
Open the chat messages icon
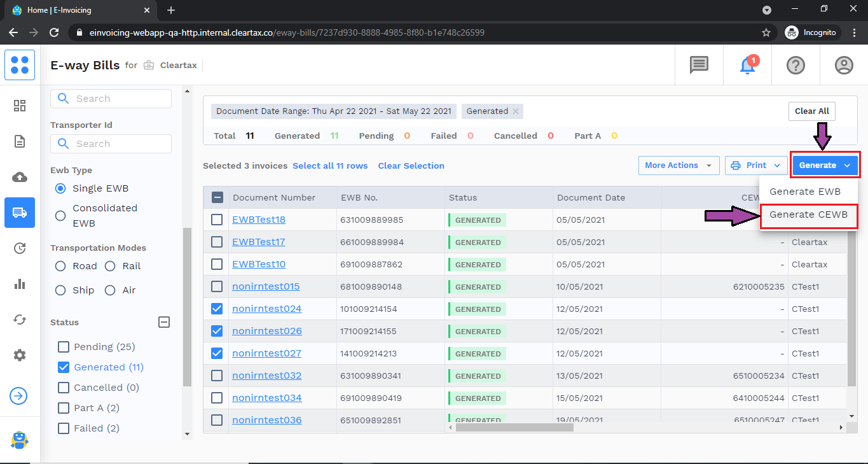pos(699,66)
